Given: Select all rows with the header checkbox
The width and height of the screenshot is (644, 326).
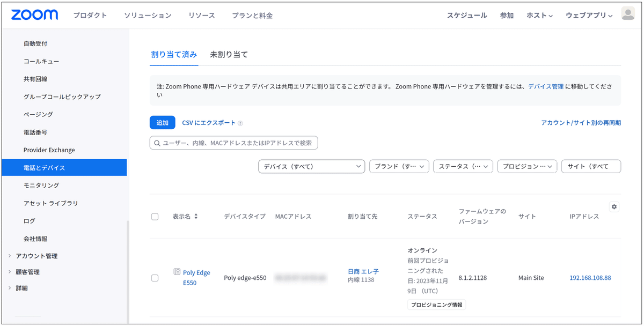Looking at the screenshot, I should (155, 217).
